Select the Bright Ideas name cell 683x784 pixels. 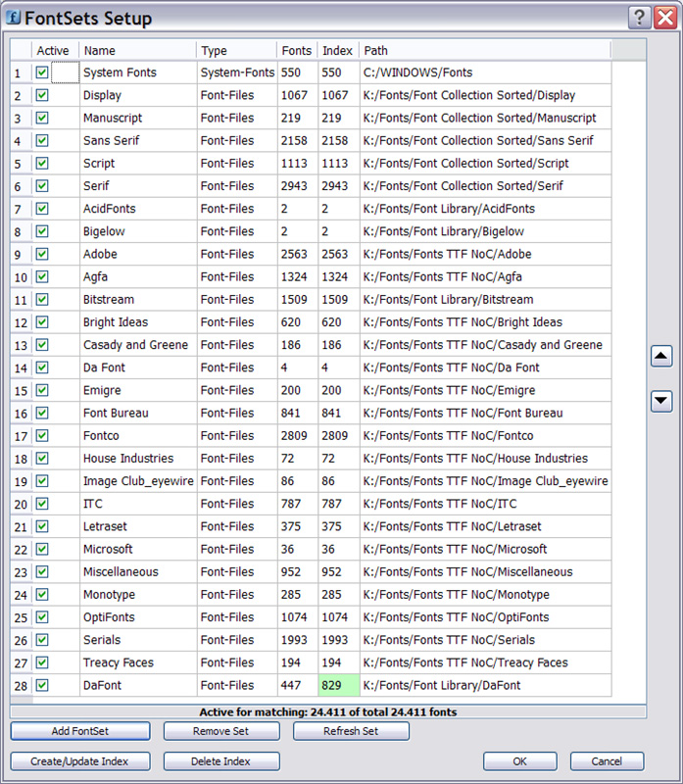point(138,322)
